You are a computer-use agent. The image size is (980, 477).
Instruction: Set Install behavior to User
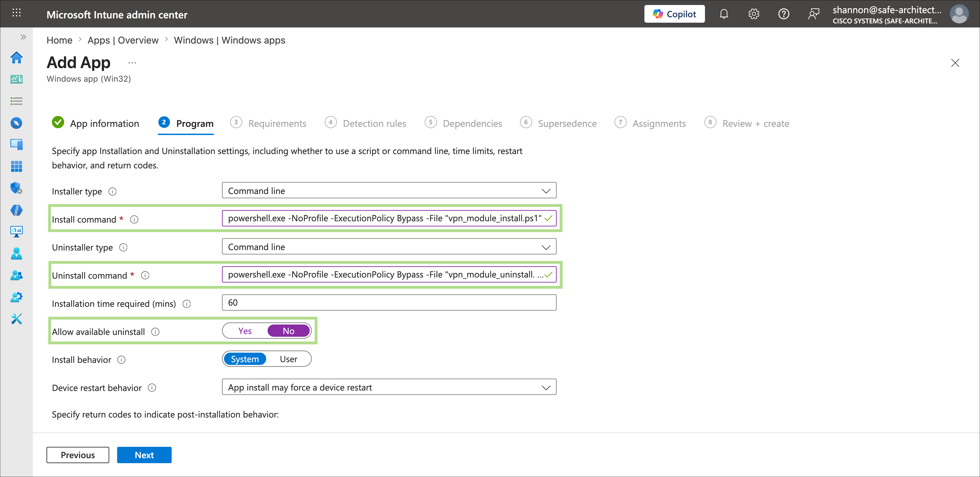pyautogui.click(x=288, y=359)
